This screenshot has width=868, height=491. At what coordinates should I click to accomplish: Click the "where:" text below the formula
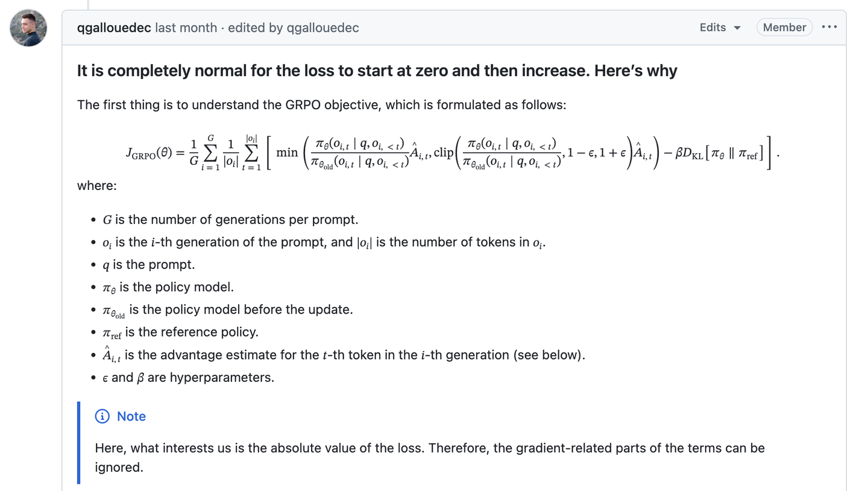coord(97,185)
